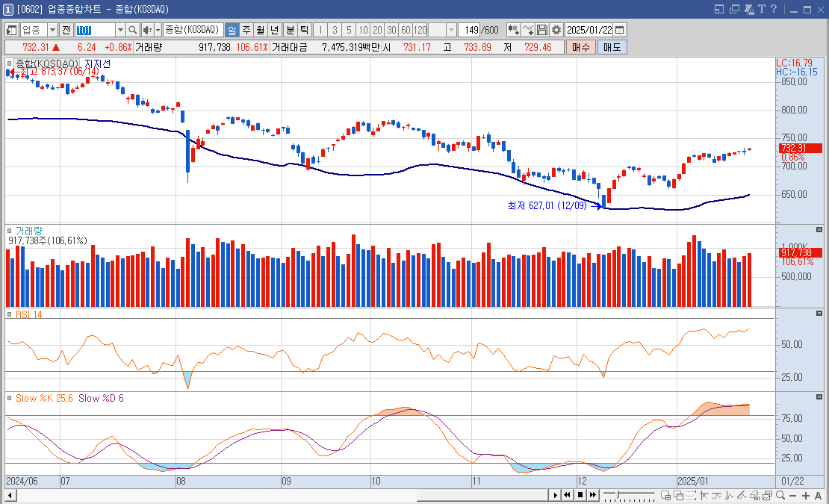
Task: Choose the 10 interval button
Action: point(363,30)
